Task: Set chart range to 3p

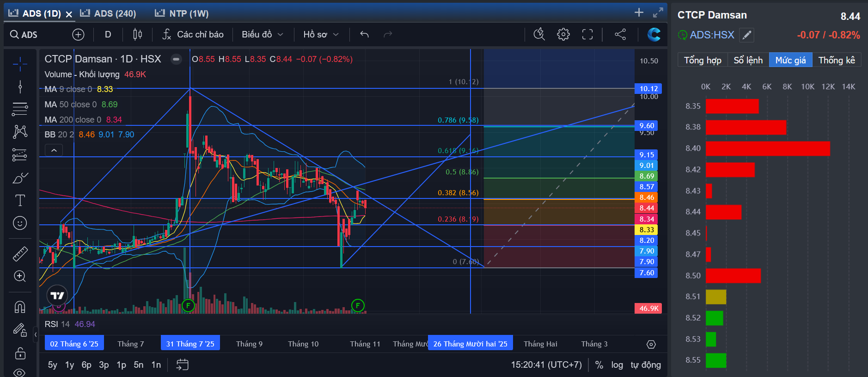Action: (x=104, y=365)
